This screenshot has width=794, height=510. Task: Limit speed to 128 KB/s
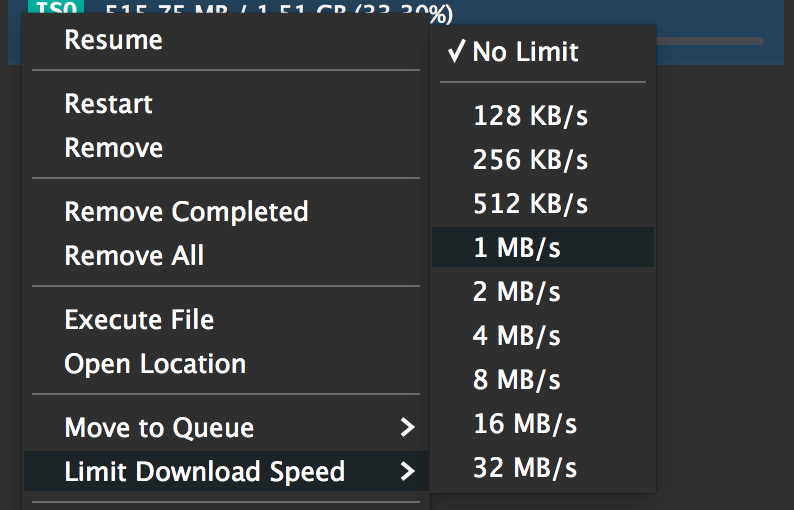[x=530, y=116]
